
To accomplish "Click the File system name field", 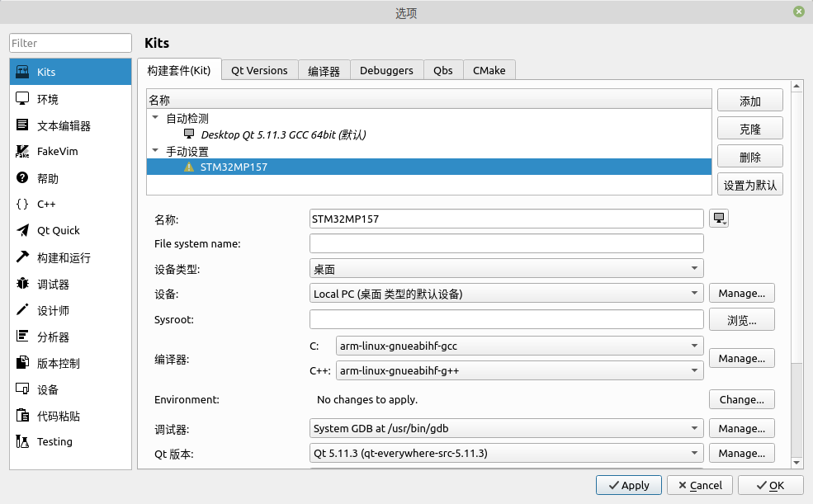I will 507,243.
